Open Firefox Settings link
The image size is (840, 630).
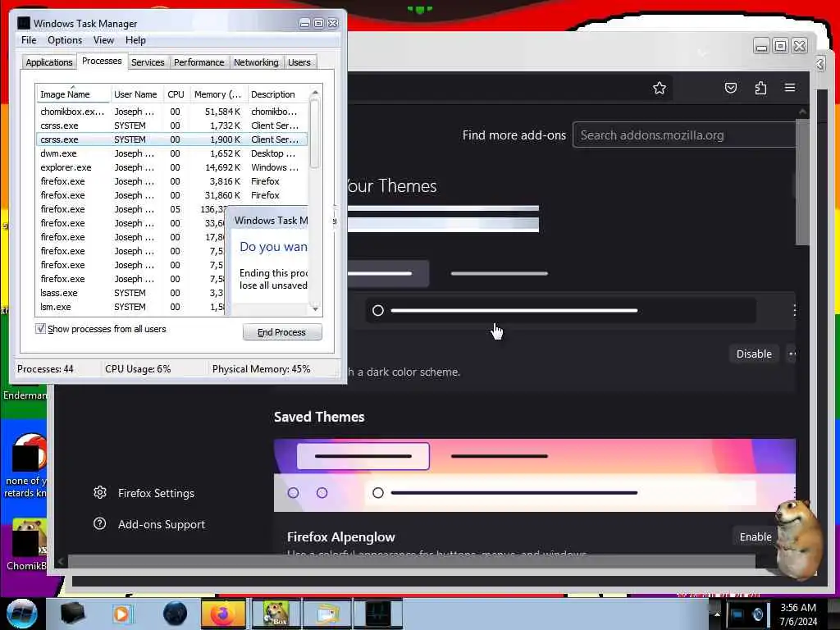156,493
